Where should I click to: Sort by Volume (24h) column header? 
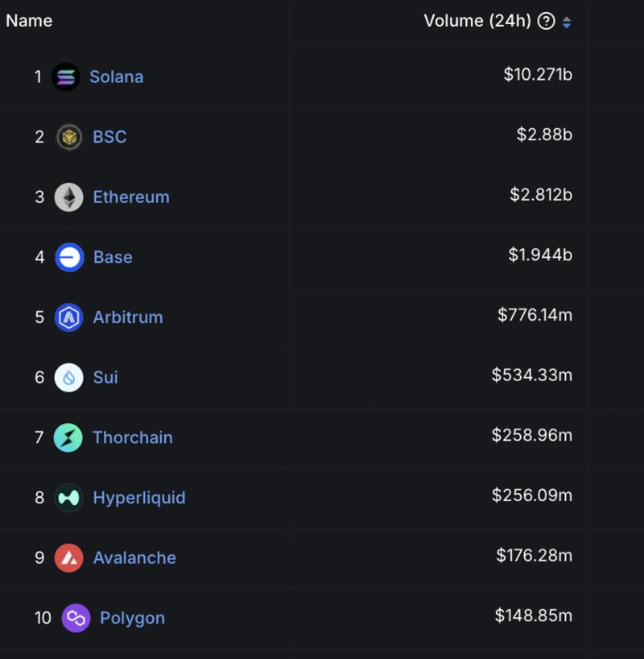point(477,22)
